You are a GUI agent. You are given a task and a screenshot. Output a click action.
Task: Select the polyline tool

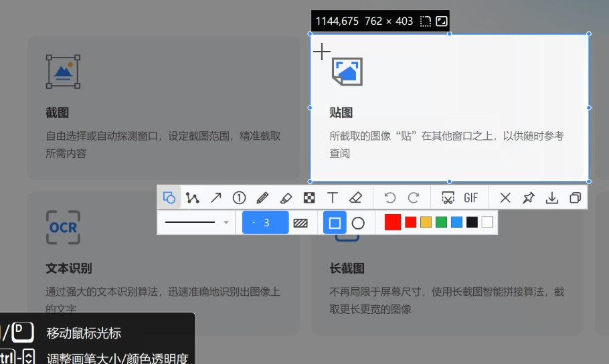point(193,197)
